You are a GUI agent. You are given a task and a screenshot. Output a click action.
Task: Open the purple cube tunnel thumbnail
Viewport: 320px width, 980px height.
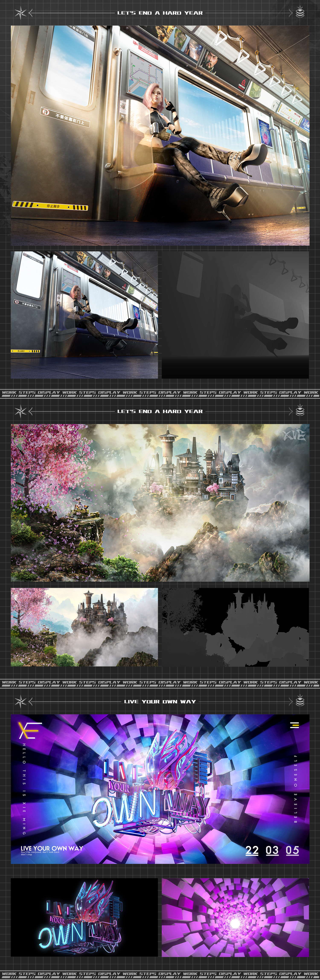point(235,917)
